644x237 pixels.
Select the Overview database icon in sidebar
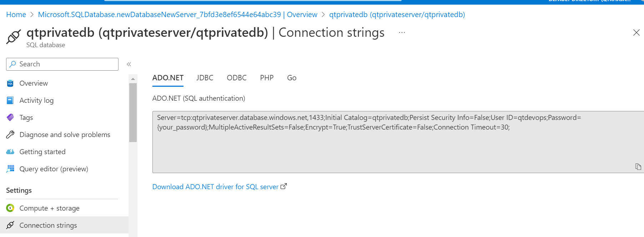coord(10,83)
